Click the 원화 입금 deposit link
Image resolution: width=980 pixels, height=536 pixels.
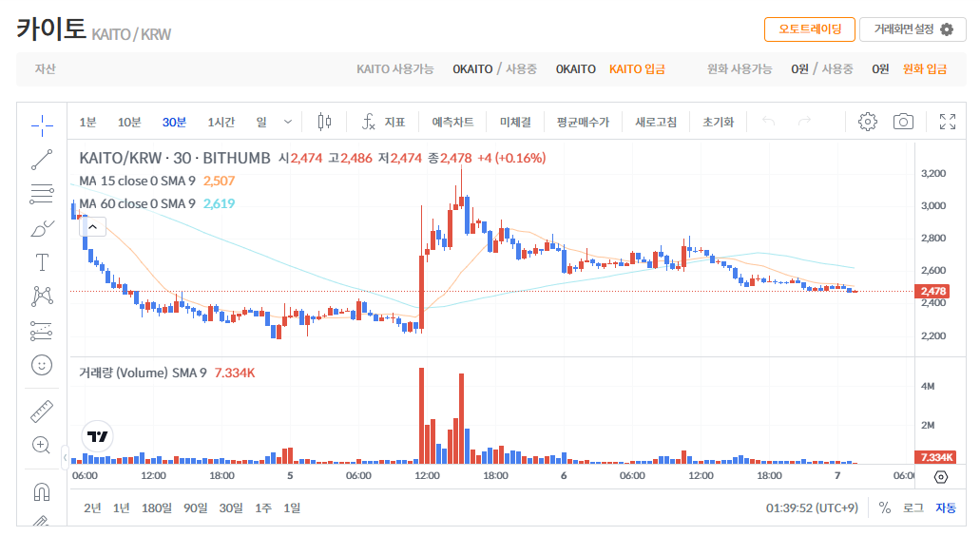tap(924, 68)
